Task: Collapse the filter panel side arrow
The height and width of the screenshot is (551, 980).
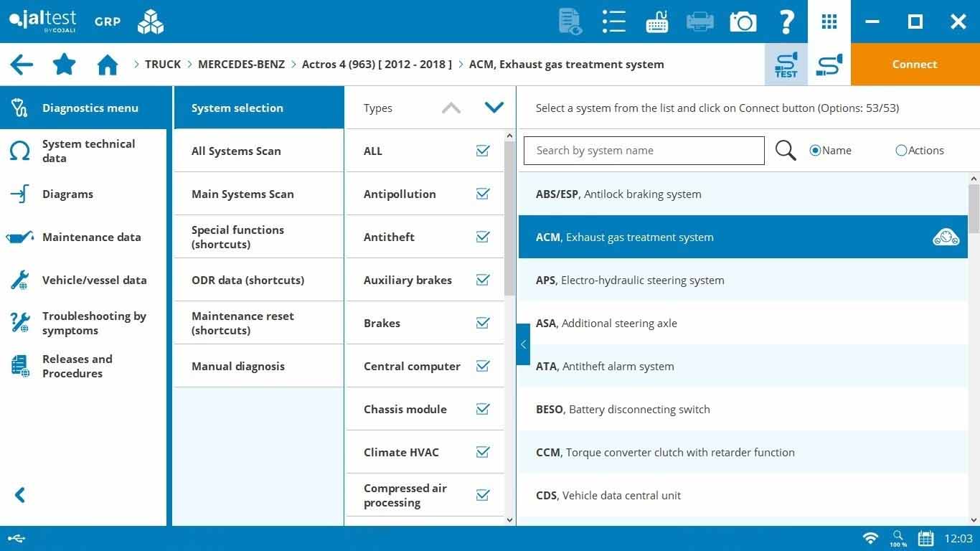Action: click(523, 344)
